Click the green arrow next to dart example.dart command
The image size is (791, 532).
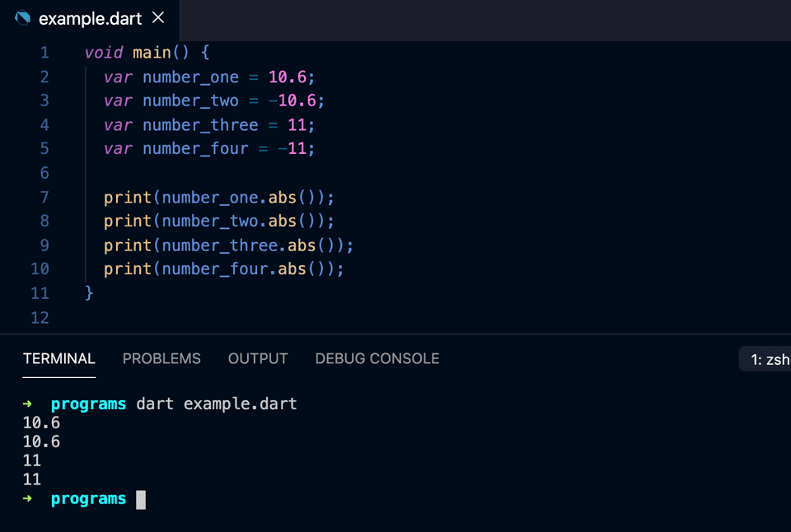pyautogui.click(x=27, y=404)
